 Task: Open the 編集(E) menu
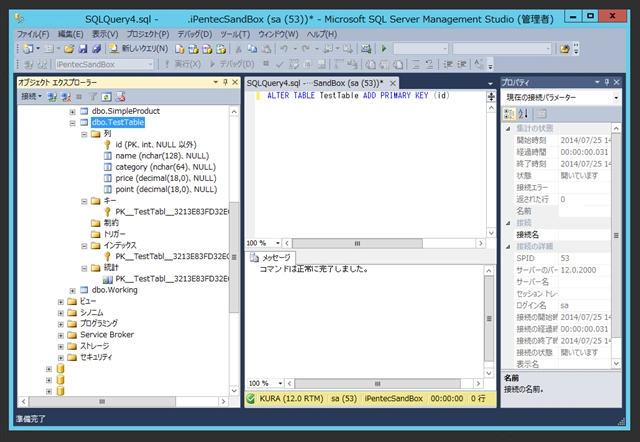point(71,34)
